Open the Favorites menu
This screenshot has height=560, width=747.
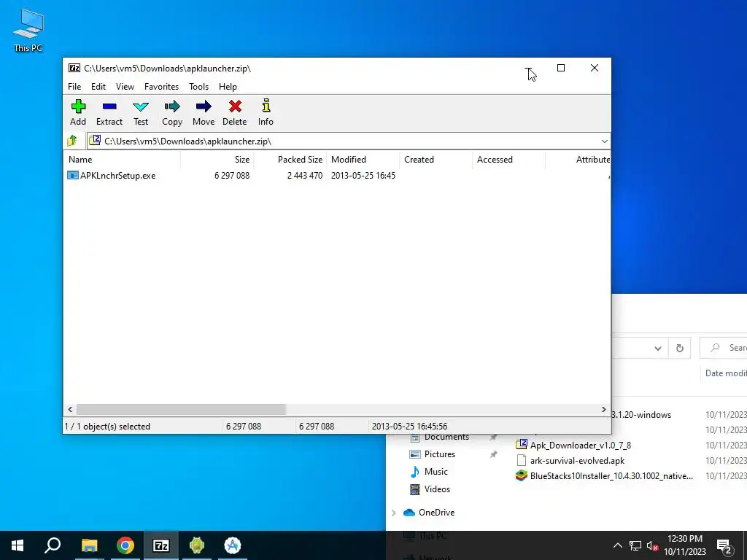[161, 87]
